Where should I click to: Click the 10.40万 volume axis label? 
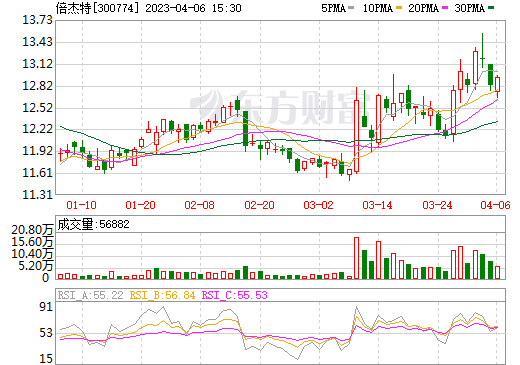pyautogui.click(x=32, y=254)
